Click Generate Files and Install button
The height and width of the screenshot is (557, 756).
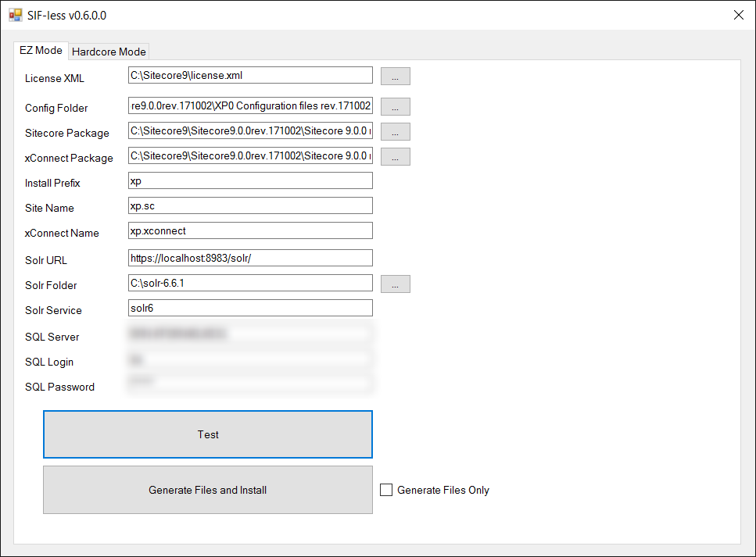[x=208, y=490]
